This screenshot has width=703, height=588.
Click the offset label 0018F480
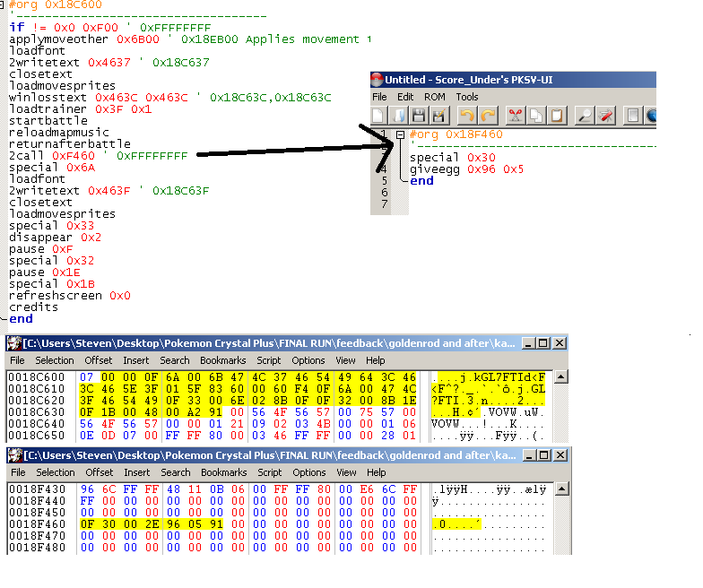(38, 548)
